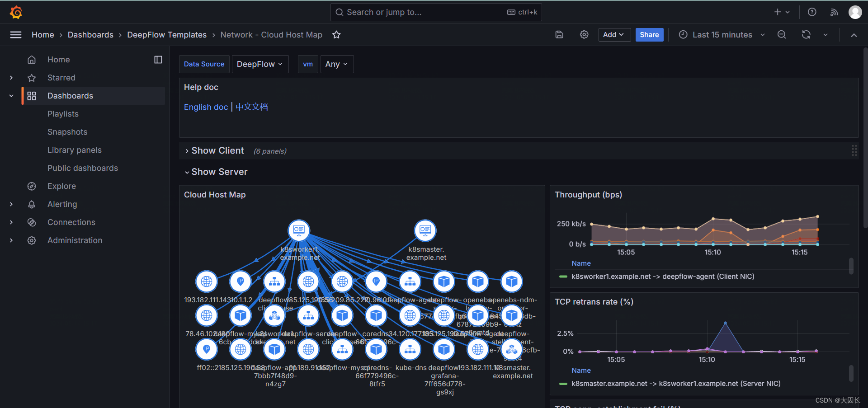Go to Home in sidebar
Image resolution: width=868 pixels, height=408 pixels.
[x=59, y=60]
